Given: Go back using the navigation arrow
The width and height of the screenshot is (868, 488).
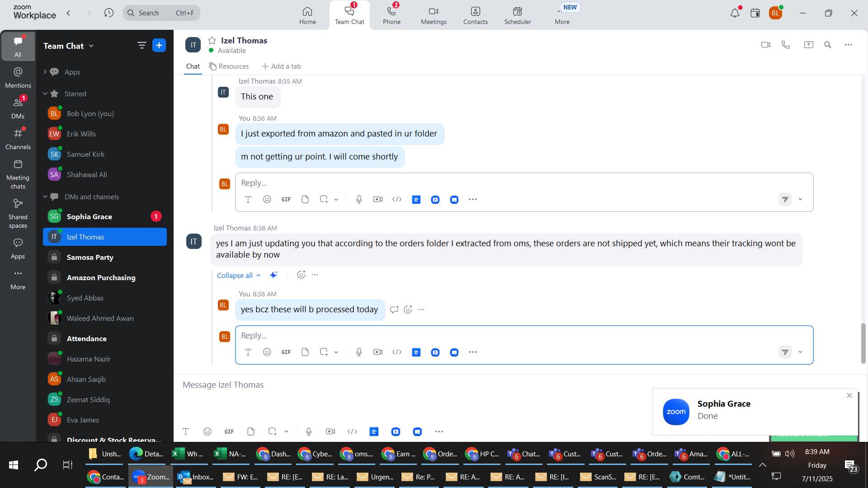Looking at the screenshot, I should pos(68,13).
